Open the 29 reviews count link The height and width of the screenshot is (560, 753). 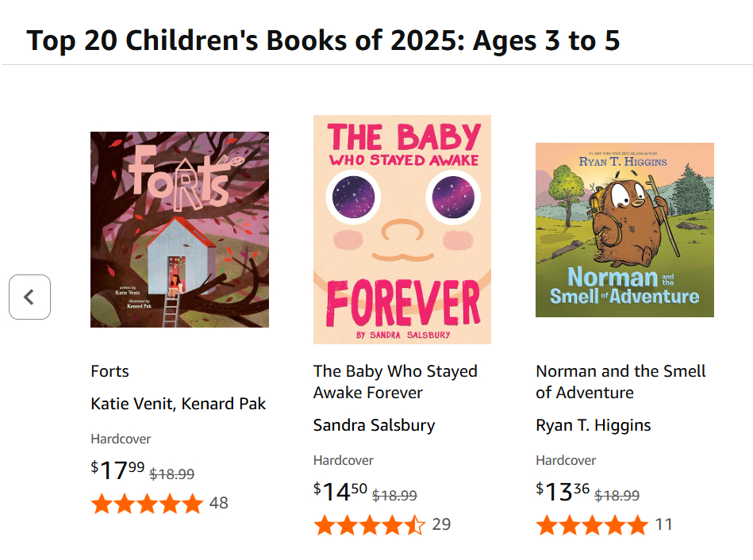(x=441, y=524)
